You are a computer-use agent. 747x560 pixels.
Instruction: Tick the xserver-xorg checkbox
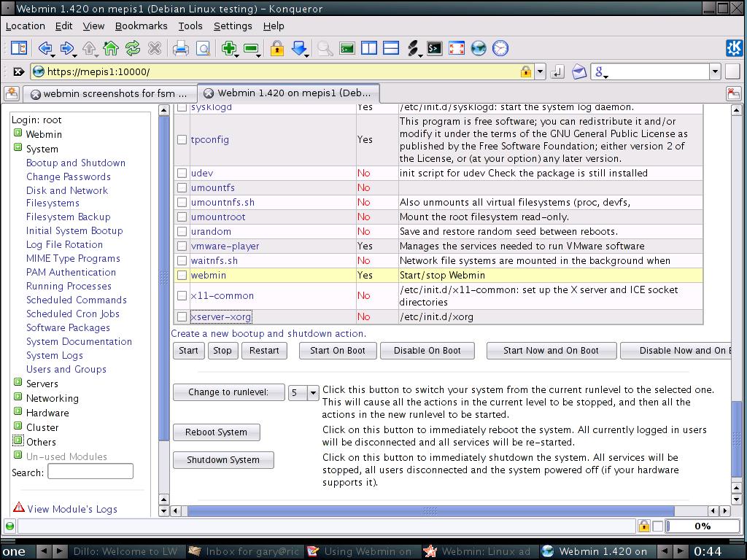coord(182,316)
